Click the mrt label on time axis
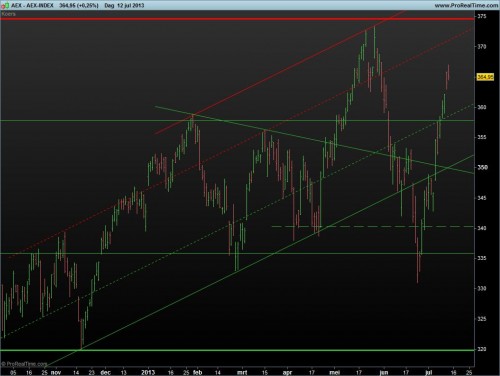The image size is (500, 376). coord(242,372)
